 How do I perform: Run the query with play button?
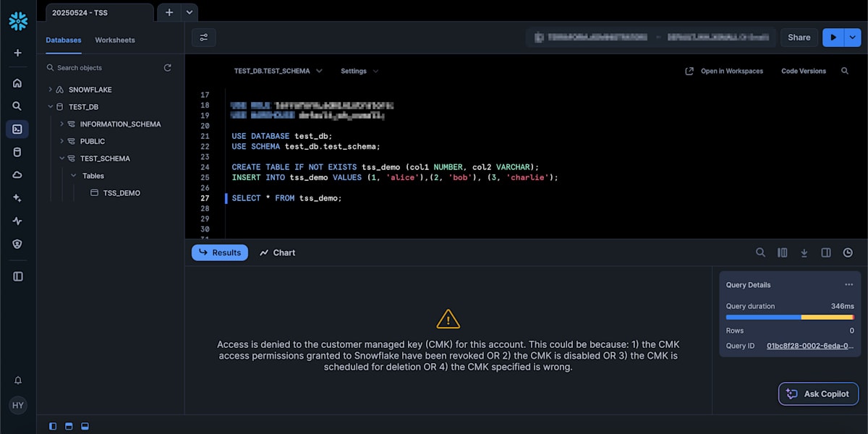(833, 38)
